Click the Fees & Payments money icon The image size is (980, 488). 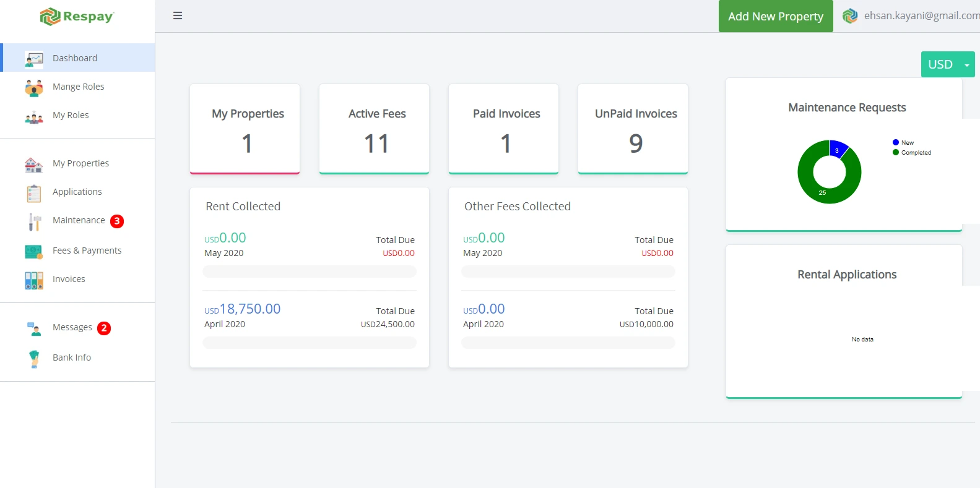coord(34,251)
